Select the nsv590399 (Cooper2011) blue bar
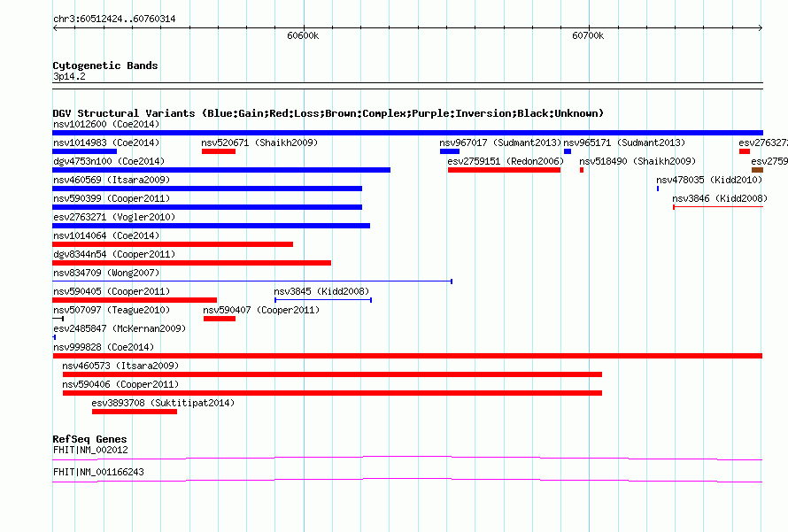This screenshot has width=788, height=532. tap(207, 207)
